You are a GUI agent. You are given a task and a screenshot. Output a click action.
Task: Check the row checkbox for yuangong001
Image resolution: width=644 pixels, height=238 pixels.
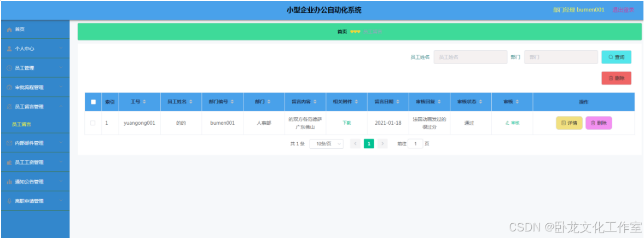point(93,123)
